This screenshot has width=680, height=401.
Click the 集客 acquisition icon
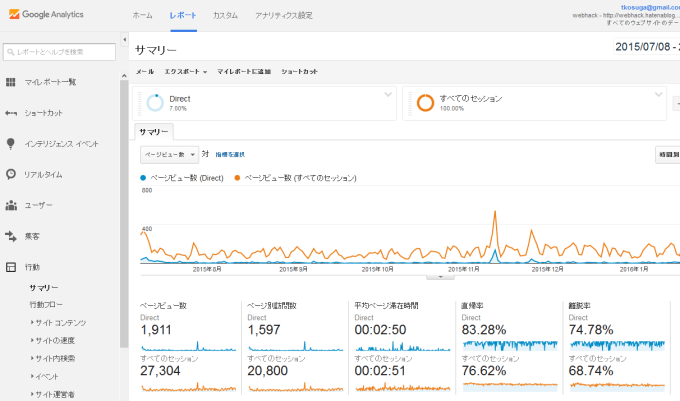coord(11,237)
